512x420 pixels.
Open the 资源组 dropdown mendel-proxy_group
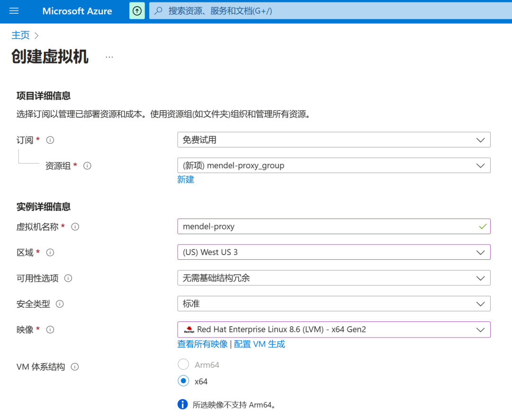334,165
